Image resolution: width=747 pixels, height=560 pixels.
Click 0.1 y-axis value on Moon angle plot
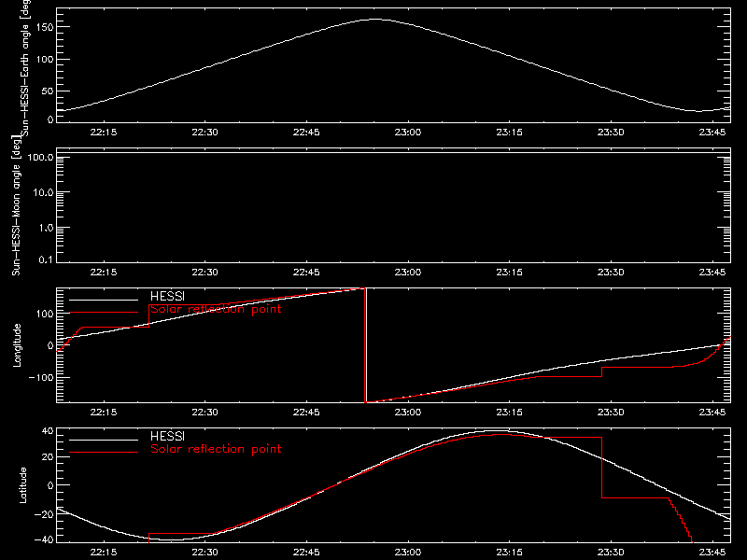[x=46, y=259]
